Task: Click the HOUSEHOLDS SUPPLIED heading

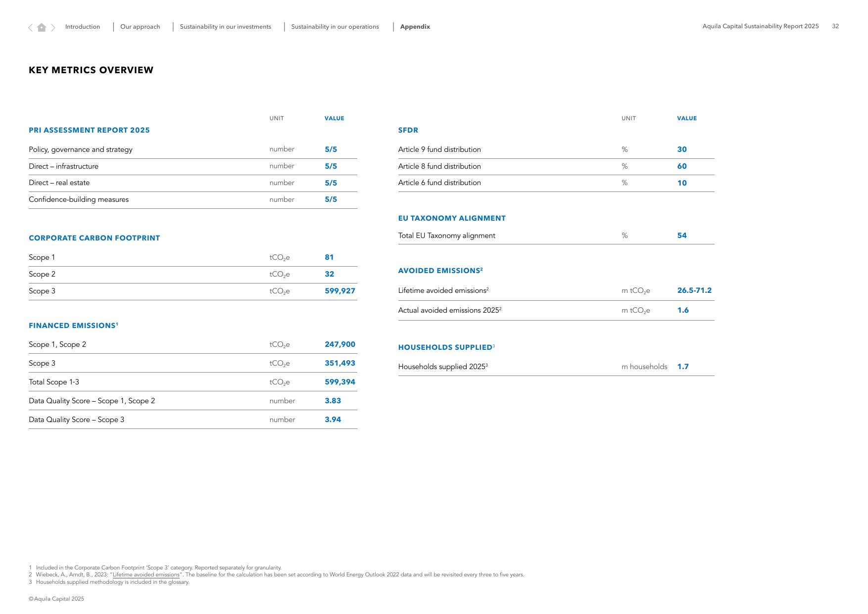Action: point(446,347)
